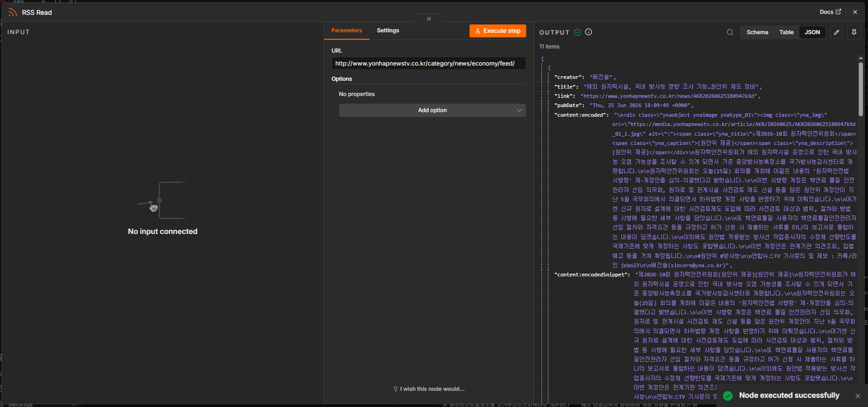Viewport: 868px width, 407px height.
Task: Select the Parameters tab
Action: (347, 30)
